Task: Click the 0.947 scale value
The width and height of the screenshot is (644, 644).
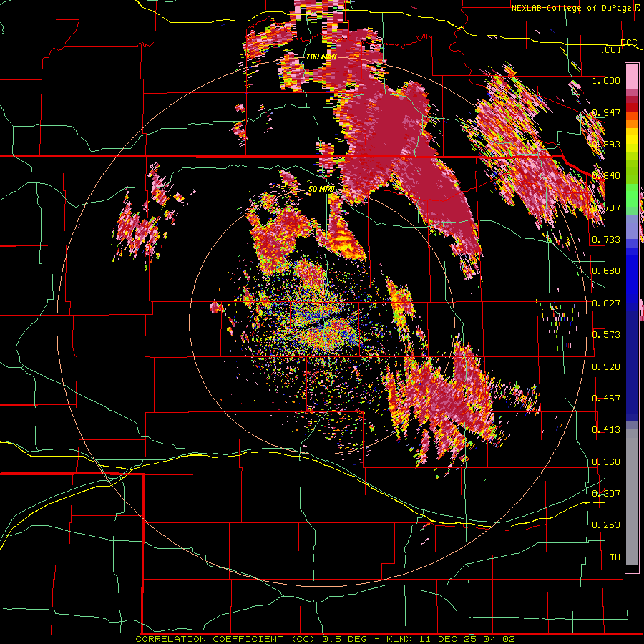Action: tap(606, 112)
